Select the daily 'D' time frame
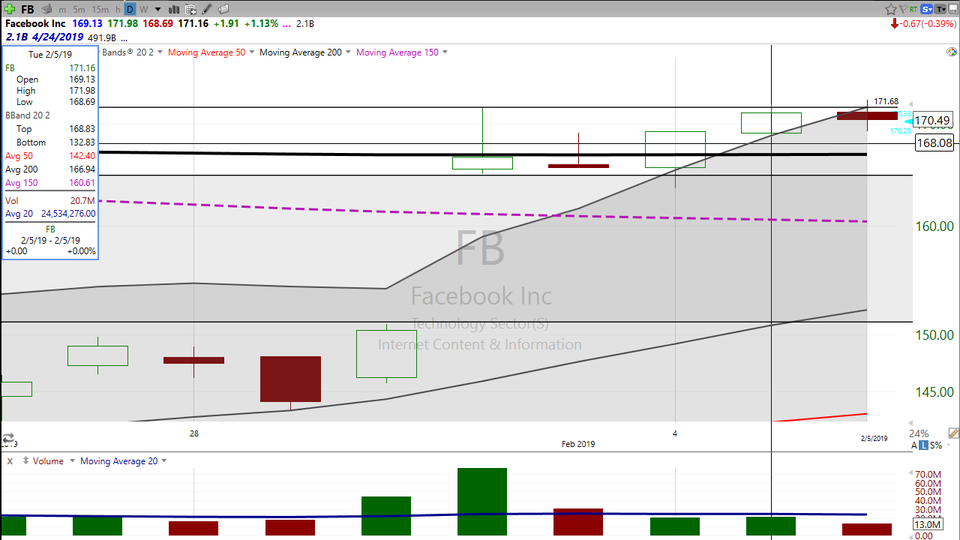Screen dimensions: 960x540 [130, 10]
